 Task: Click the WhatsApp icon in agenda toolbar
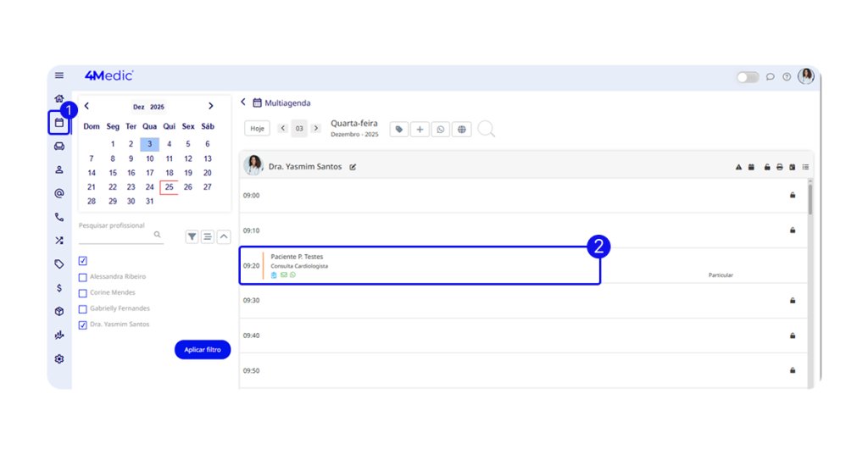440,130
